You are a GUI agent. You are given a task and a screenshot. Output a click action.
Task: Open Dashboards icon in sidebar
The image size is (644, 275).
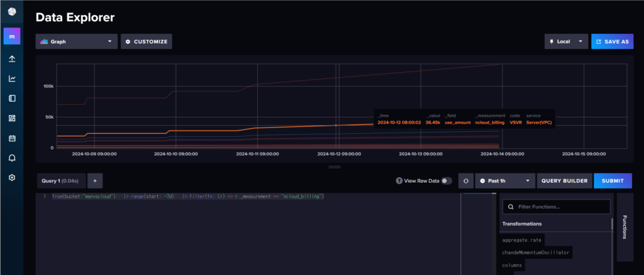[12, 118]
